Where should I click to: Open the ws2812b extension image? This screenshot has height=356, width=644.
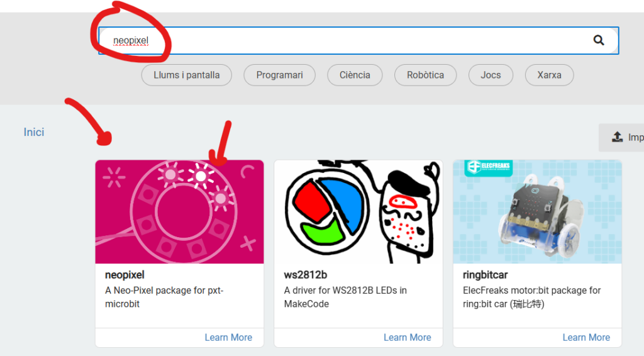pyautogui.click(x=358, y=211)
